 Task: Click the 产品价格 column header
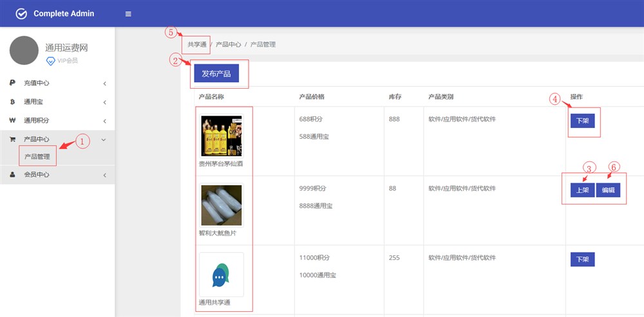(312, 97)
